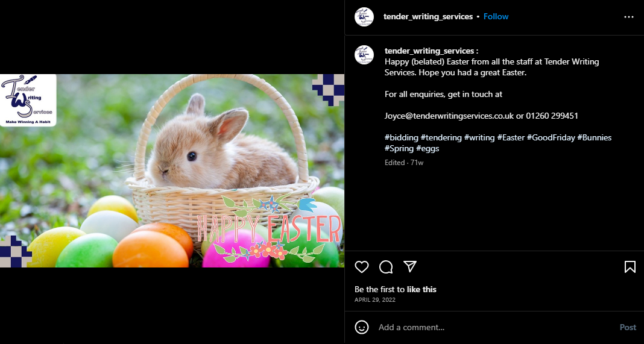The height and width of the screenshot is (344, 644).
Task: Open comments via speech bubble icon
Action: click(x=386, y=267)
